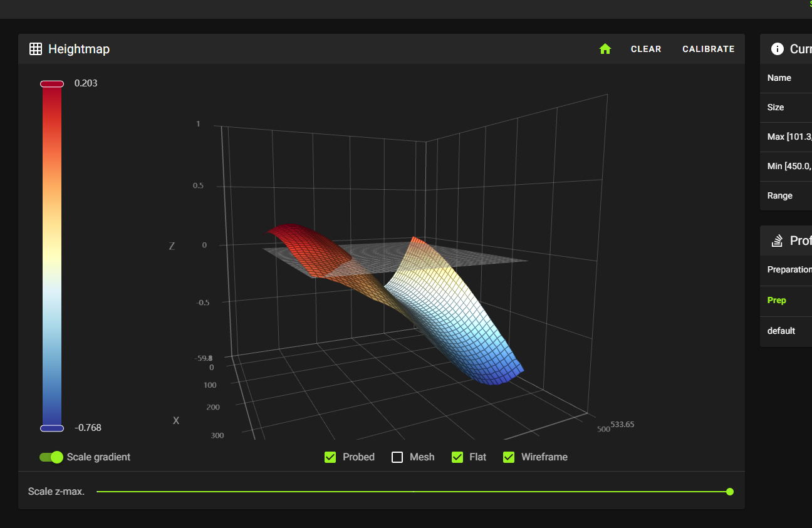
Task: Click the Profiles stack icon
Action: click(x=778, y=241)
